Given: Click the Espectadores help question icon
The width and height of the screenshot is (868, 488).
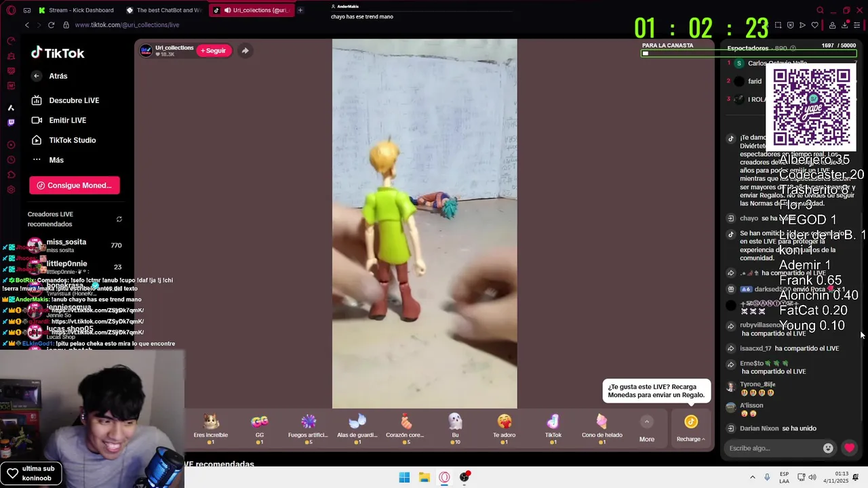Looking at the screenshot, I should point(793,48).
